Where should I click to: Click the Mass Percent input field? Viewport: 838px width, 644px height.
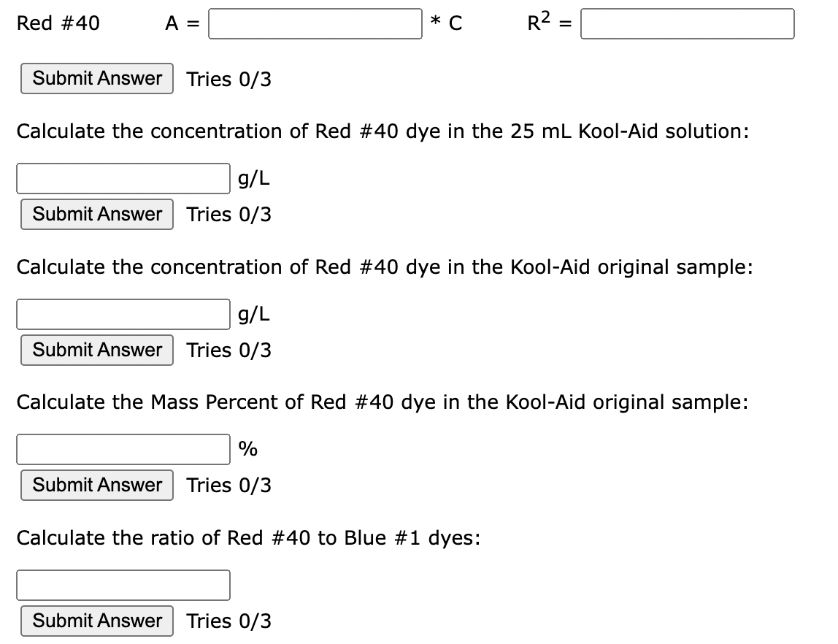(123, 450)
